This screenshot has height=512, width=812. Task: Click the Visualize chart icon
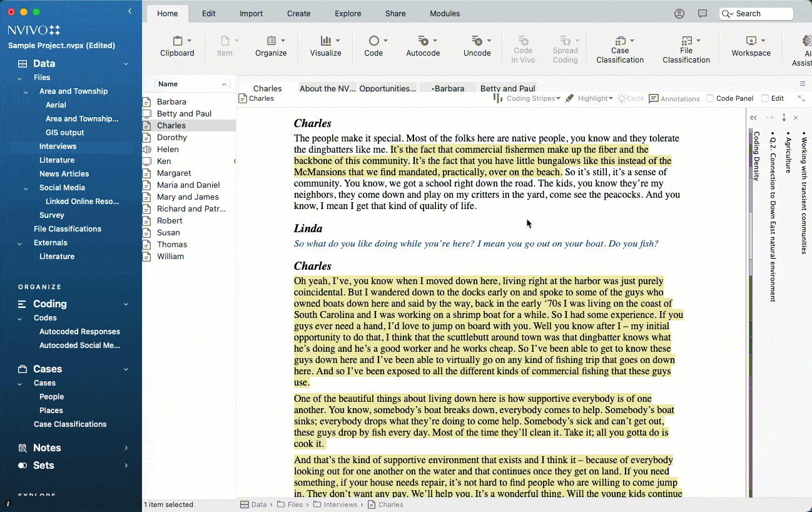coord(326,41)
